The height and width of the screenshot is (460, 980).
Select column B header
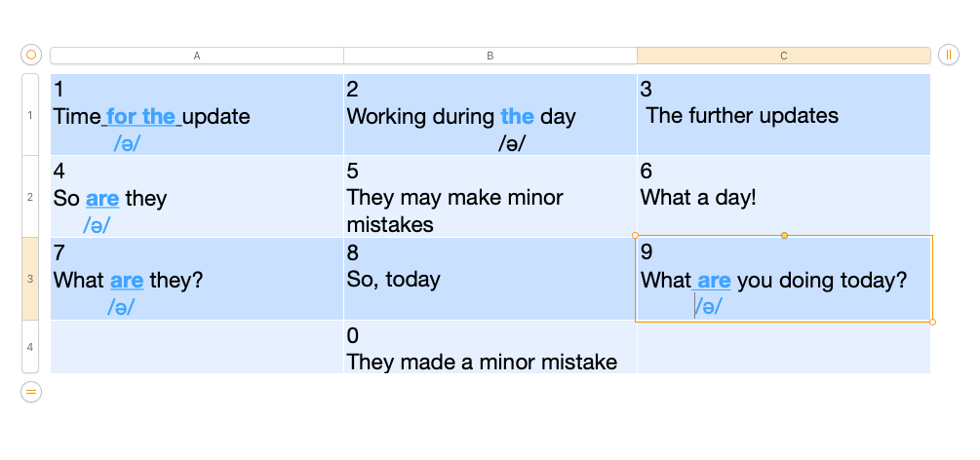coord(490,56)
